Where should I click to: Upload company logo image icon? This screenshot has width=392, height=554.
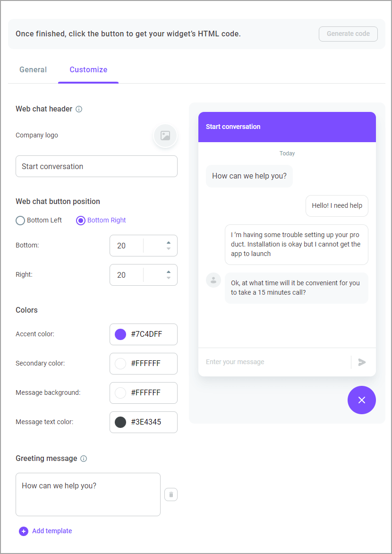click(165, 136)
